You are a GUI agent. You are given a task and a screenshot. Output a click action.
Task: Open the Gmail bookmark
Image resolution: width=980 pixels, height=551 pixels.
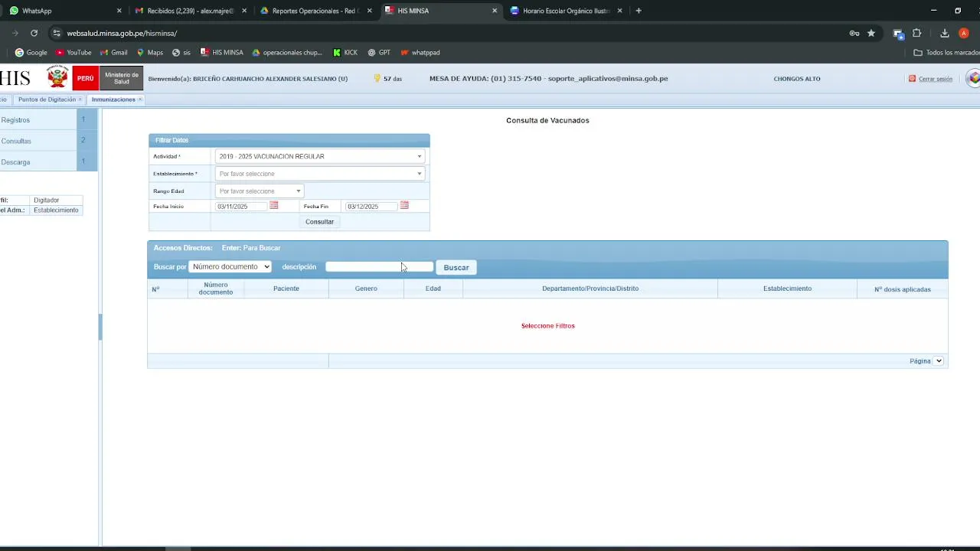[113, 53]
